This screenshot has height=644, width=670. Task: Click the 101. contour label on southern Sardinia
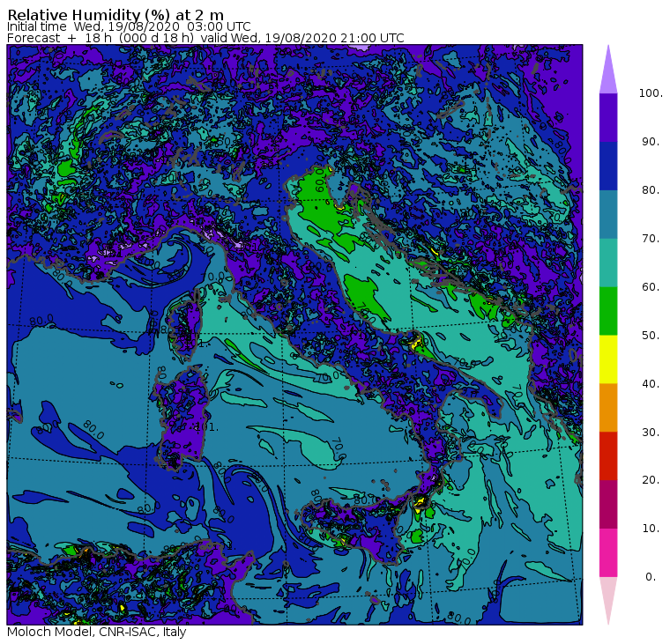(x=208, y=426)
